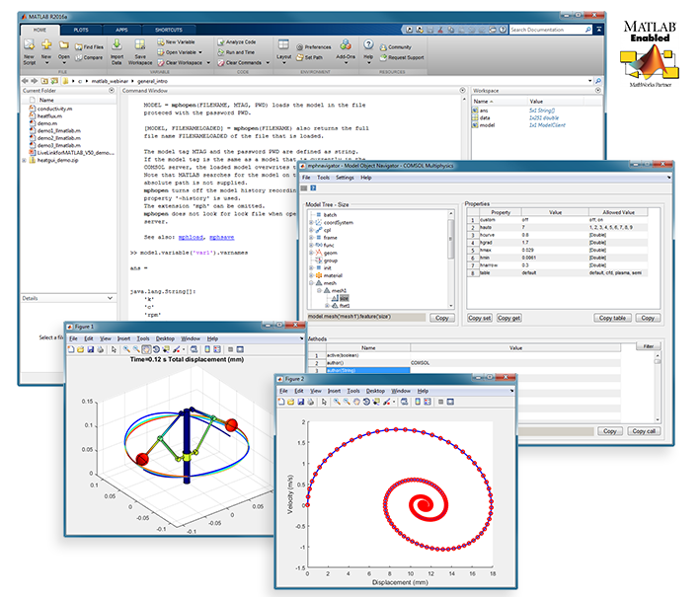Click the Copy table button
This screenshot has width=700, height=597.
click(612, 318)
